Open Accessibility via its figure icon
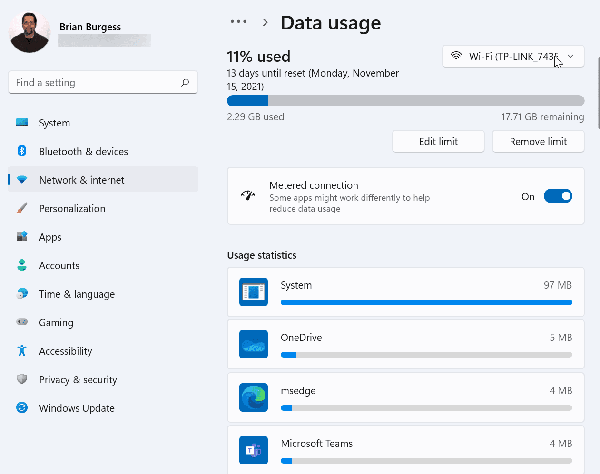Screen dimensions: 600x474 (x=22, y=351)
